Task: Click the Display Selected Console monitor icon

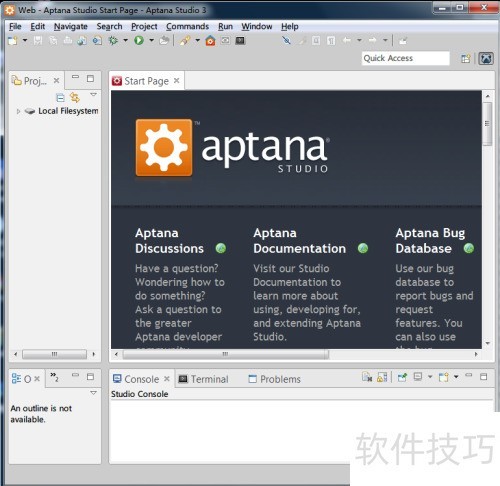Action: coord(418,377)
